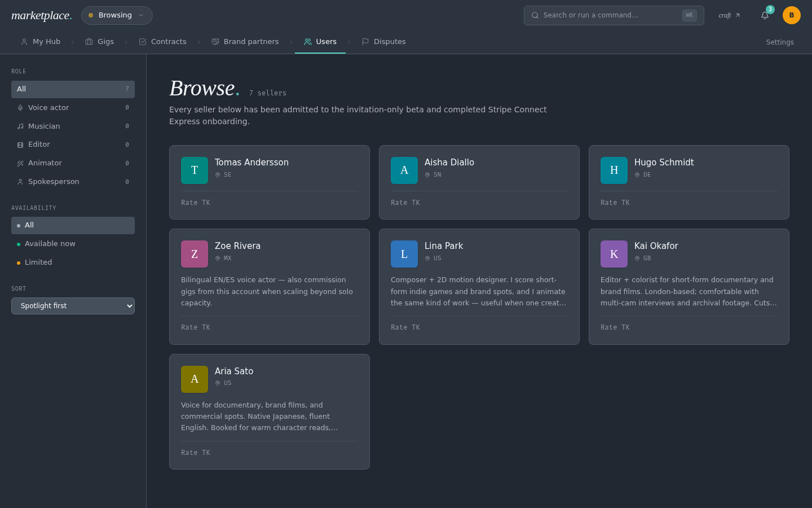Open Settings link

[x=780, y=42]
